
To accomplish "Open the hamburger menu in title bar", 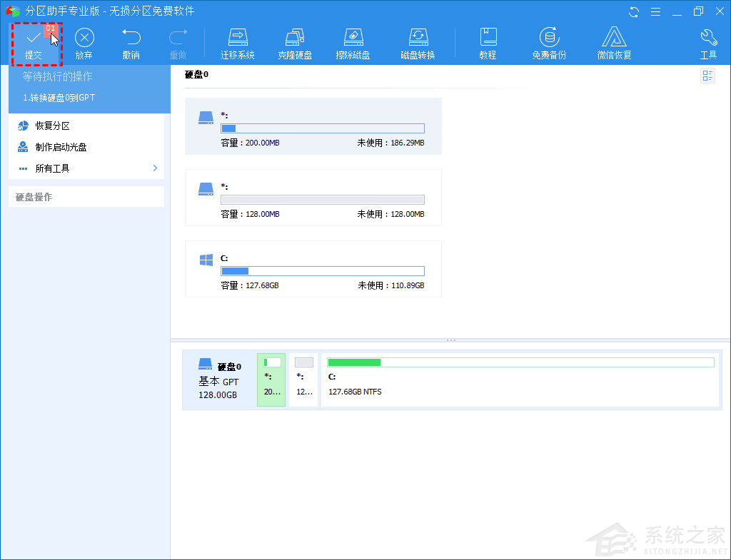I will pos(655,11).
